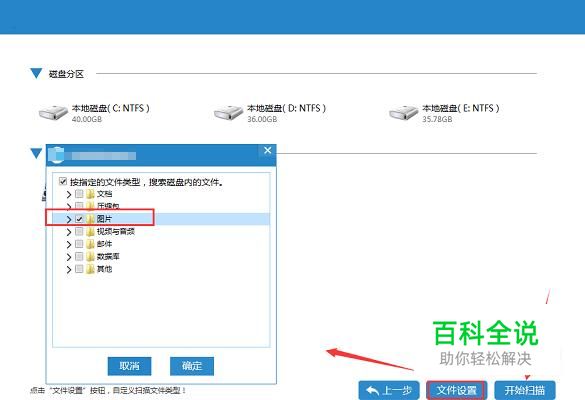Uncheck the 图片 file type checkbox

pos(79,219)
